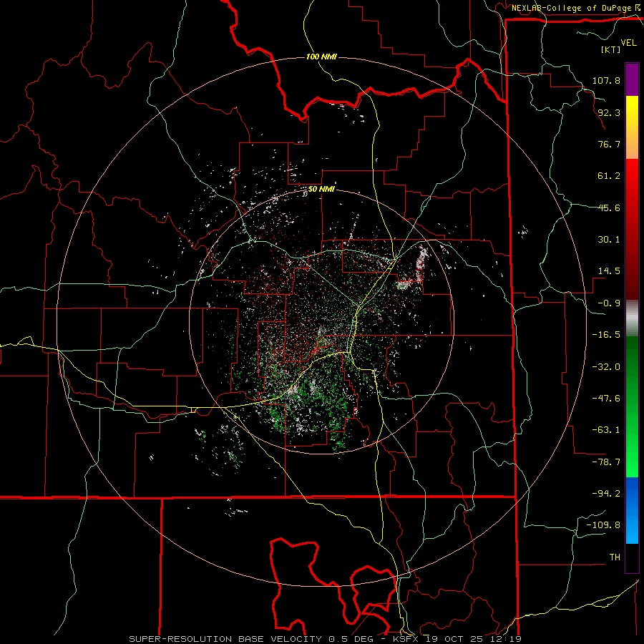Select the -32.0 legend value
The image size is (644, 644).
point(606,367)
